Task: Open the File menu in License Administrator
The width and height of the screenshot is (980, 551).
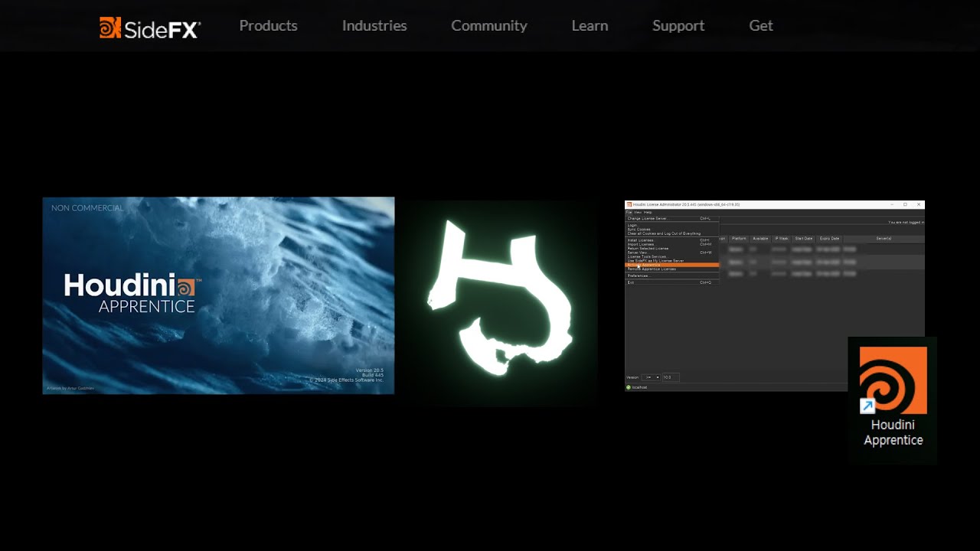Action: pos(629,212)
